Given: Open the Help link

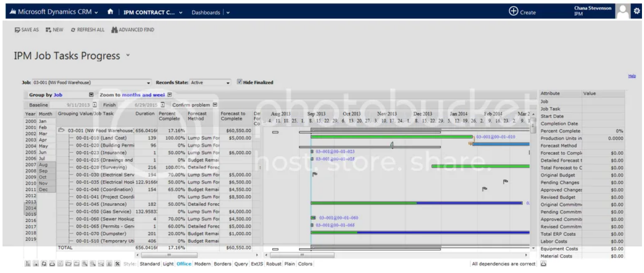Looking at the screenshot, I should [632, 76].
